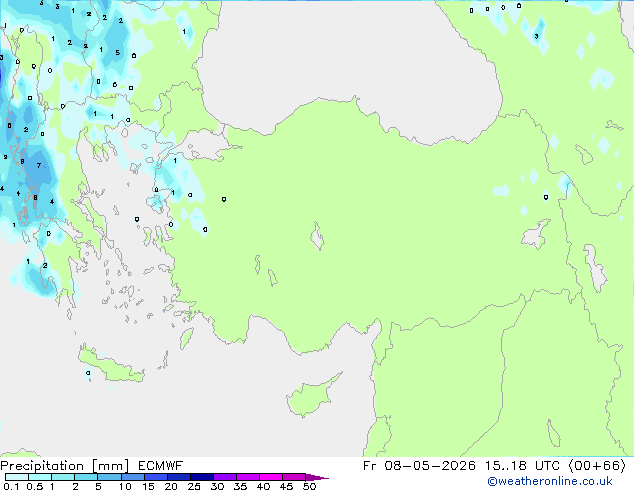
Task: Click legend swatch between 1 and 2
Action: [x=63, y=477]
